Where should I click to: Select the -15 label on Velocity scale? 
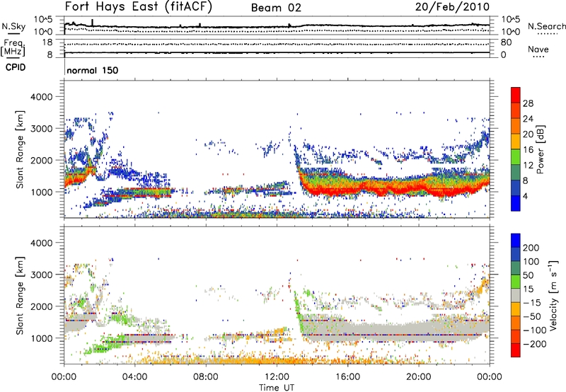[x=532, y=302]
